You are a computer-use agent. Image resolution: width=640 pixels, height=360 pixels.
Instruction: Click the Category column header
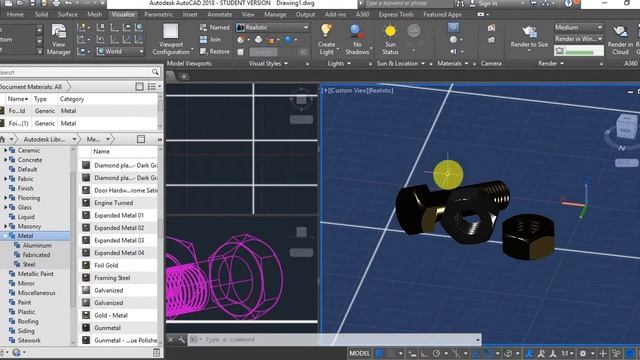pyautogui.click(x=72, y=99)
